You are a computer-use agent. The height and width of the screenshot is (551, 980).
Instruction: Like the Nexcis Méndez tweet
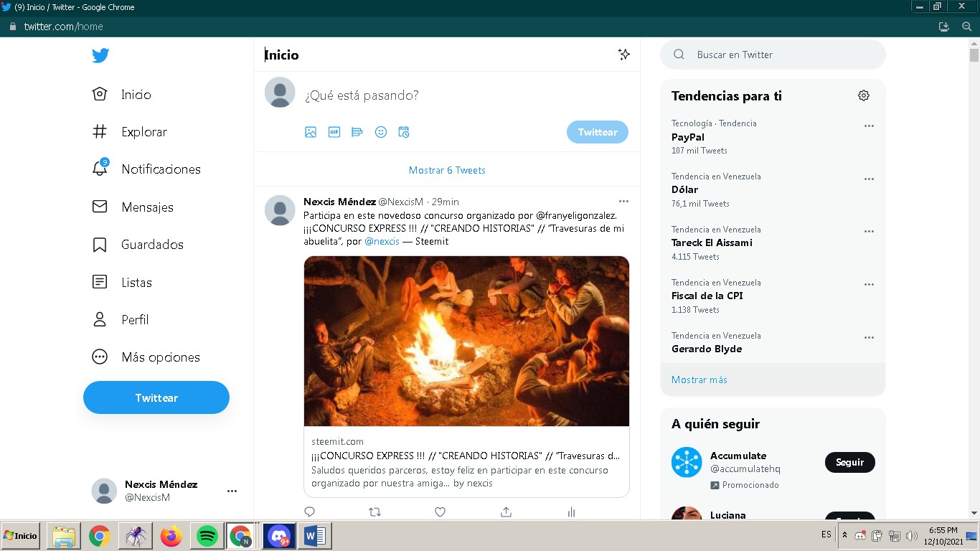coord(440,512)
